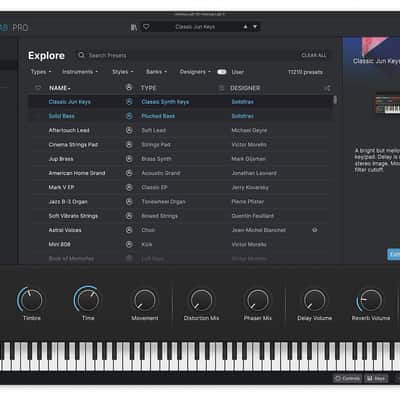400x400 pixels.
Task: Adjust the Delay Volume knob
Action: [314, 300]
